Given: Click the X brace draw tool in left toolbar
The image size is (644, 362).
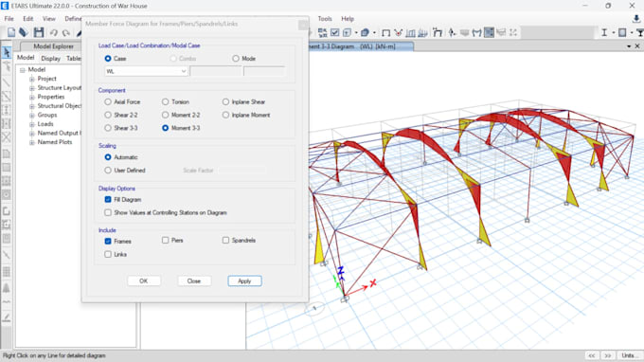Looking at the screenshot, I should (7, 136).
